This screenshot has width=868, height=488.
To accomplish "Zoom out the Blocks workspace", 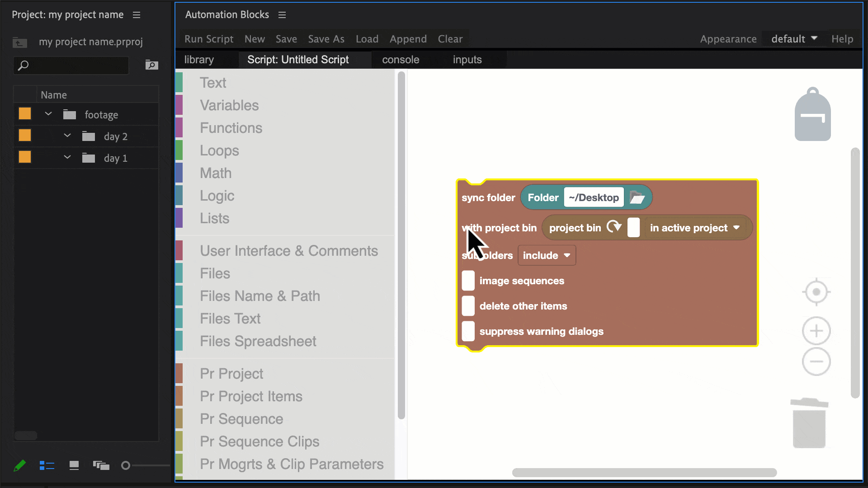I will click(816, 361).
